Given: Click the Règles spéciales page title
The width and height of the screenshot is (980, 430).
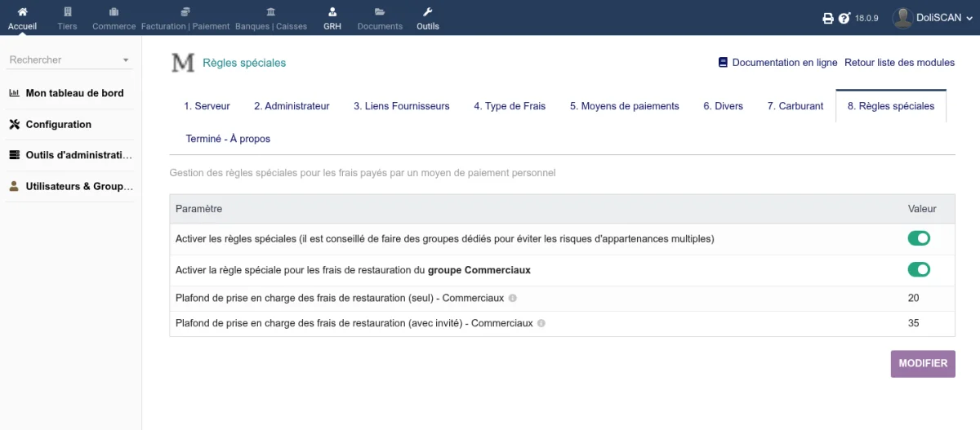Looking at the screenshot, I should click(244, 63).
